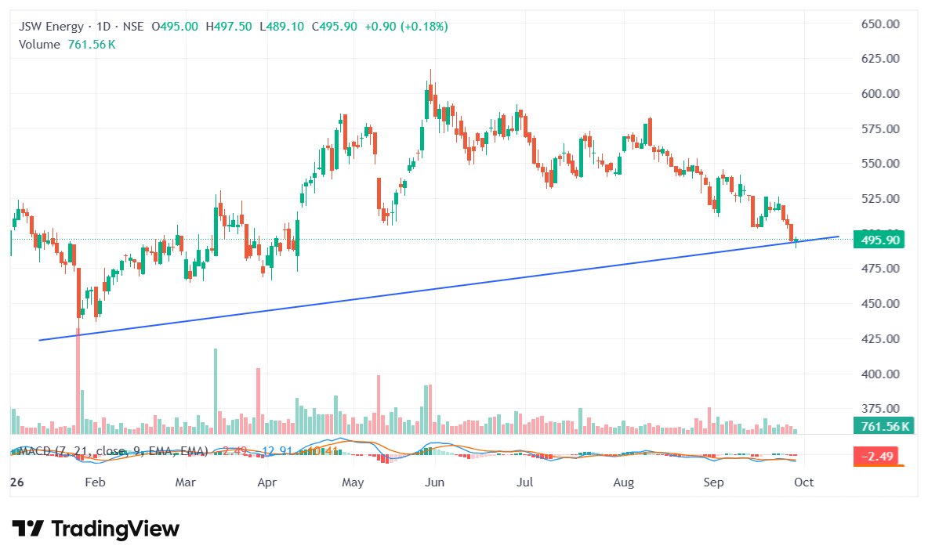Click the Jul label on time axis
The width and height of the screenshot is (928, 560).
[x=525, y=482]
